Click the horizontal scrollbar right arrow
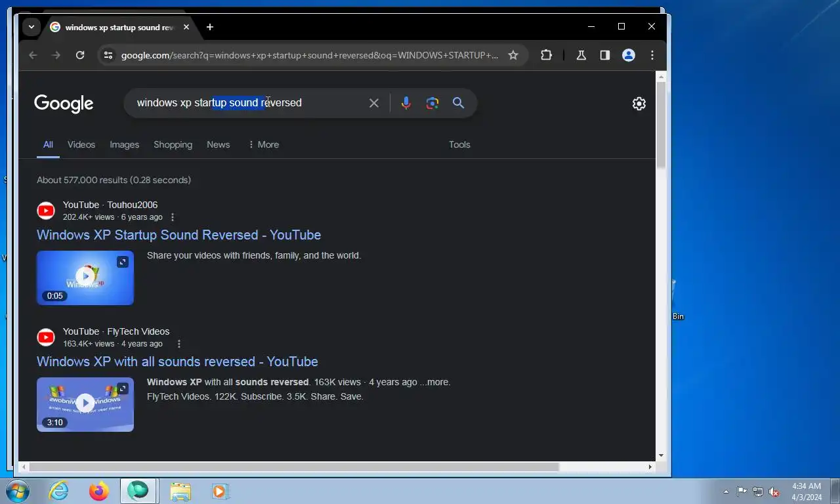The image size is (840, 504). coord(650,467)
